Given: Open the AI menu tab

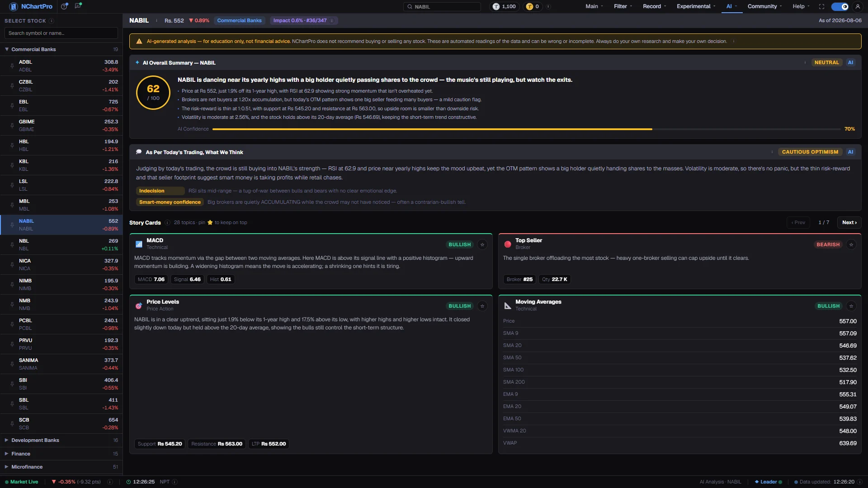Looking at the screenshot, I should click(x=731, y=6).
